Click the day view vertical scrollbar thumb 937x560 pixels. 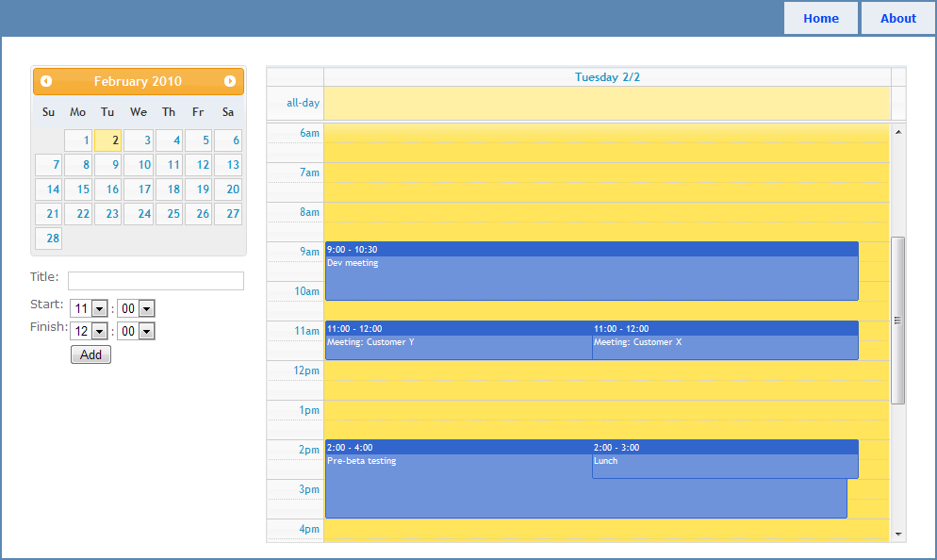point(897,321)
